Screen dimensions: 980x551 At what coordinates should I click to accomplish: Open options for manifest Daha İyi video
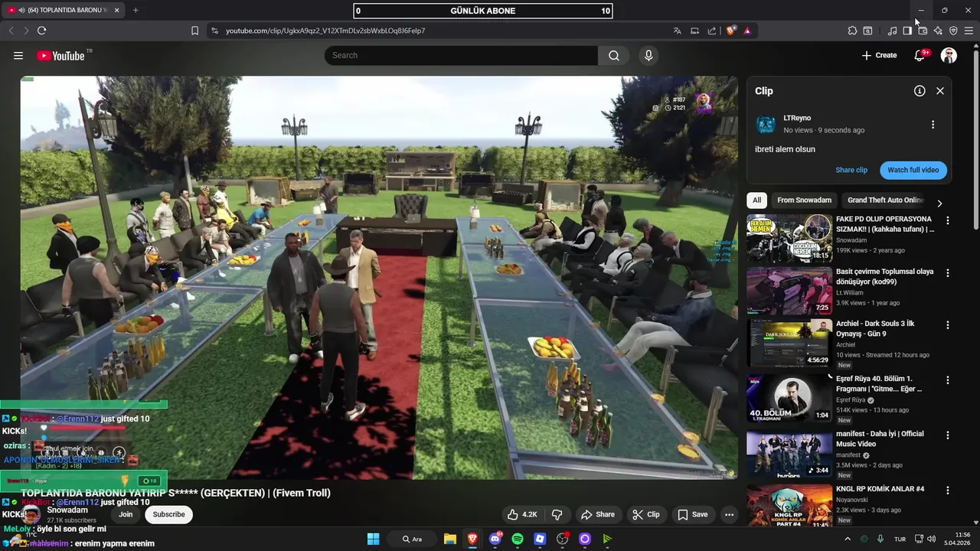(x=947, y=435)
